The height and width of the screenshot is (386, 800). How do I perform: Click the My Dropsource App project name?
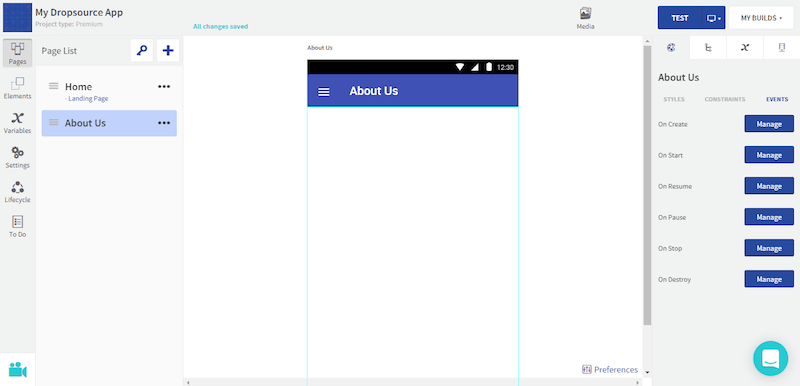79,12
